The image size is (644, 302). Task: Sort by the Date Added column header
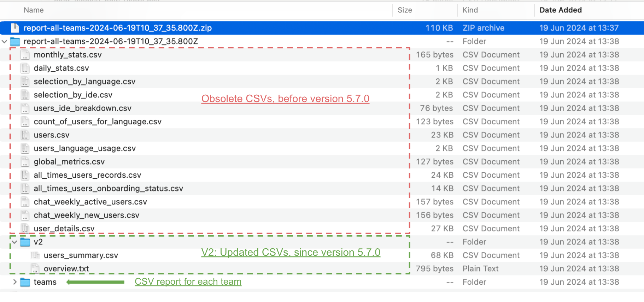point(560,10)
